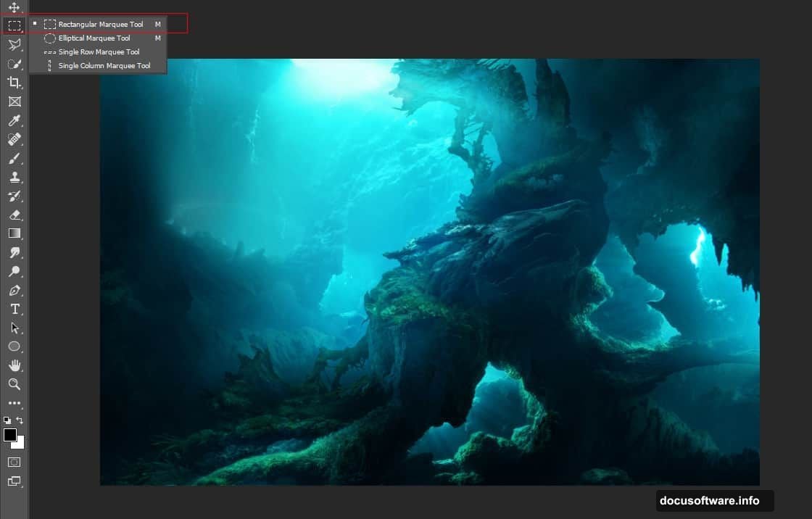812x519 pixels.
Task: Activate the Crop tool
Action: (14, 82)
